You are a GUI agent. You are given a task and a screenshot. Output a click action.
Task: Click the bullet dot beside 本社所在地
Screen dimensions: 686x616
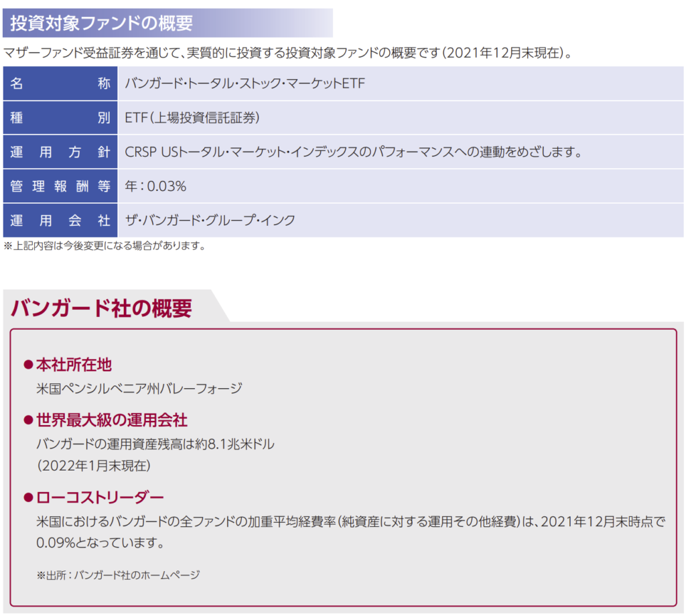pos(28,365)
